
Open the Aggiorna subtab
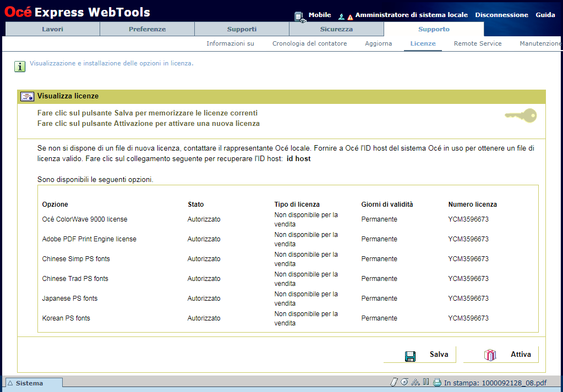[379, 43]
